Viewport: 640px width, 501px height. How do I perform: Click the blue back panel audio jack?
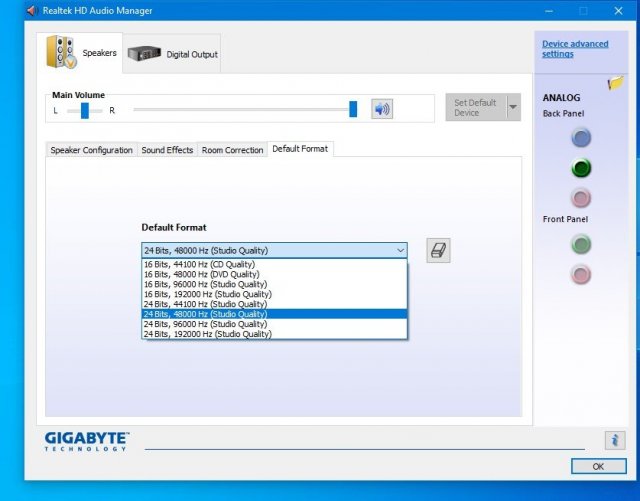point(580,138)
